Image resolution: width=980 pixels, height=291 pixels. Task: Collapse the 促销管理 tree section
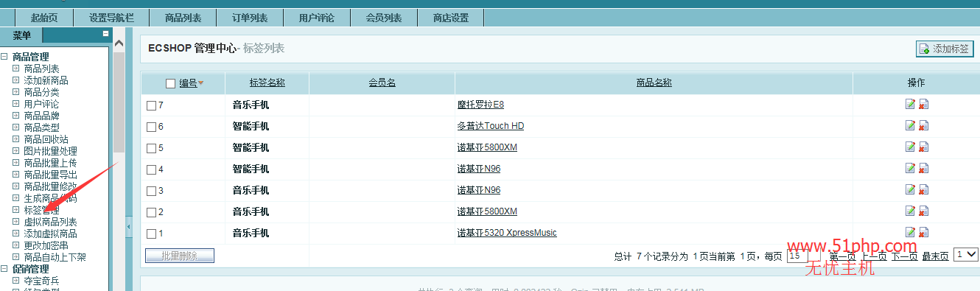4,269
